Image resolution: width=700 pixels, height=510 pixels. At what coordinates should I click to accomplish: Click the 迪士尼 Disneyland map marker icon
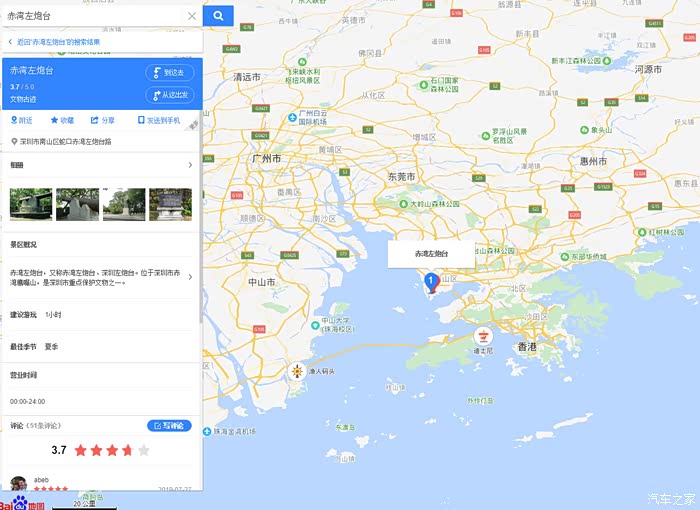483,335
